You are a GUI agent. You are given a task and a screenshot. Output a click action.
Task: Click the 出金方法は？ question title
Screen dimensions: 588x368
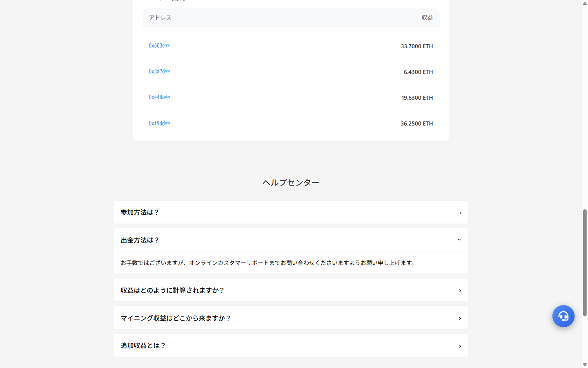[x=140, y=240]
